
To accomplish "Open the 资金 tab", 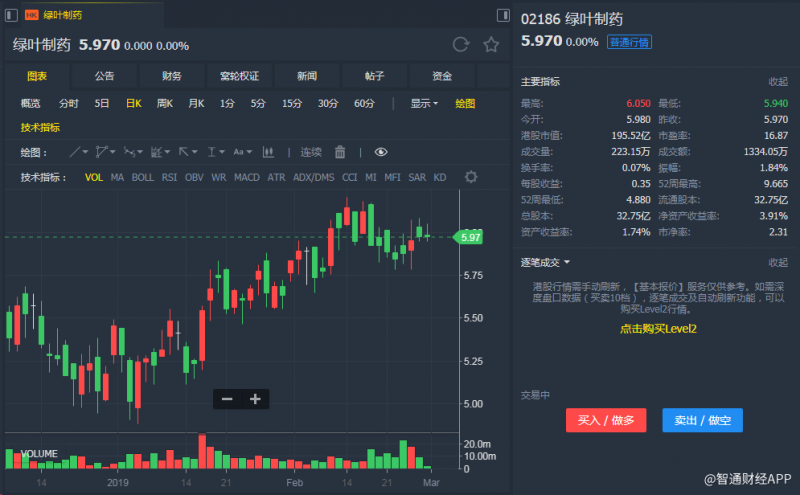I will 442,76.
